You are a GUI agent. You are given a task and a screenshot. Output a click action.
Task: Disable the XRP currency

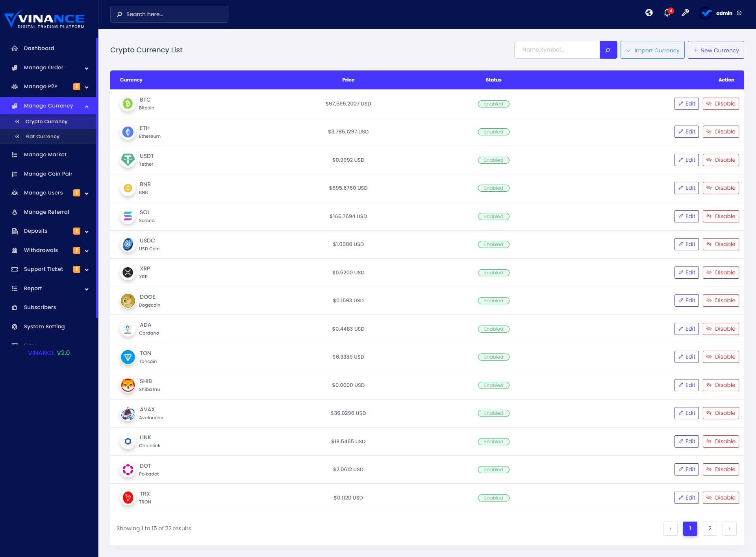(x=721, y=272)
